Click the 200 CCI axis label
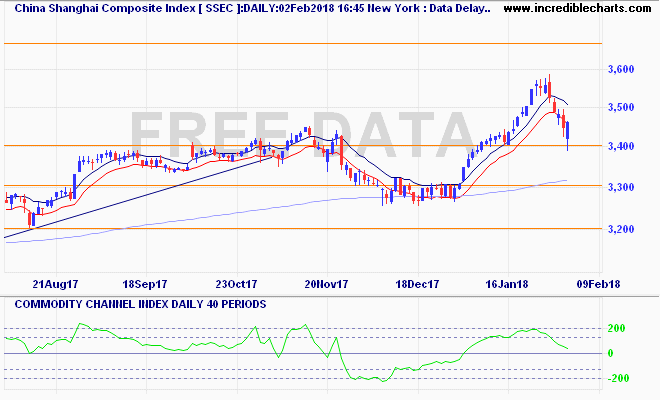The height and width of the screenshot is (400, 660). (617, 328)
